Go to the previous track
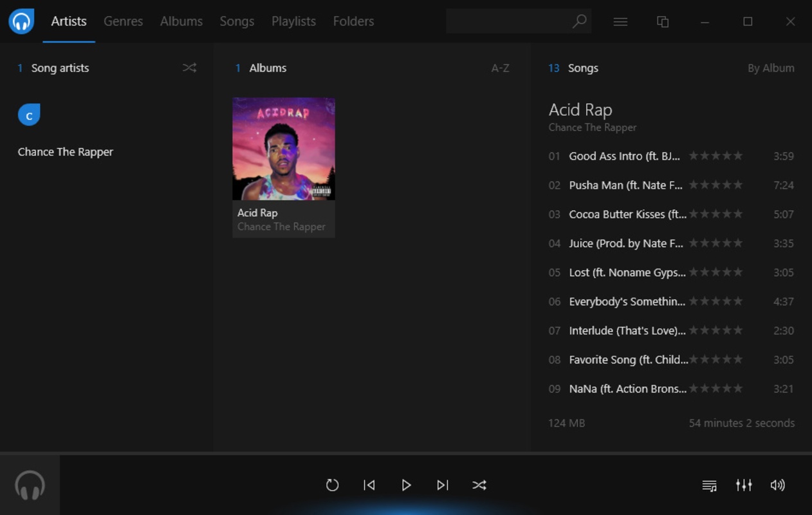812x515 pixels. click(x=369, y=485)
